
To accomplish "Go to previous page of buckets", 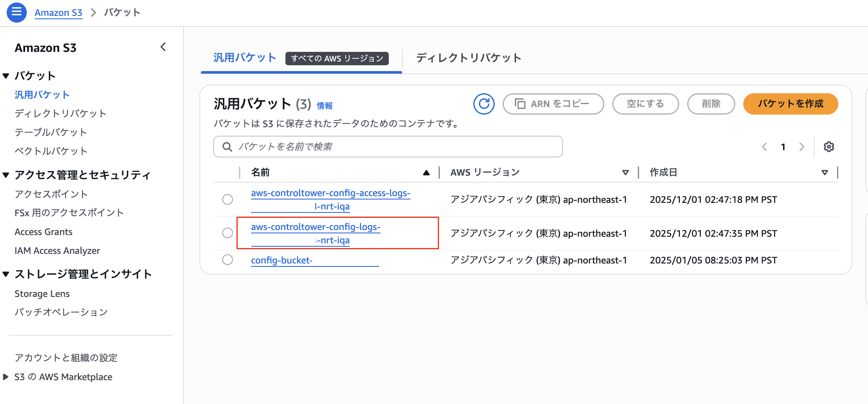I will coord(765,147).
